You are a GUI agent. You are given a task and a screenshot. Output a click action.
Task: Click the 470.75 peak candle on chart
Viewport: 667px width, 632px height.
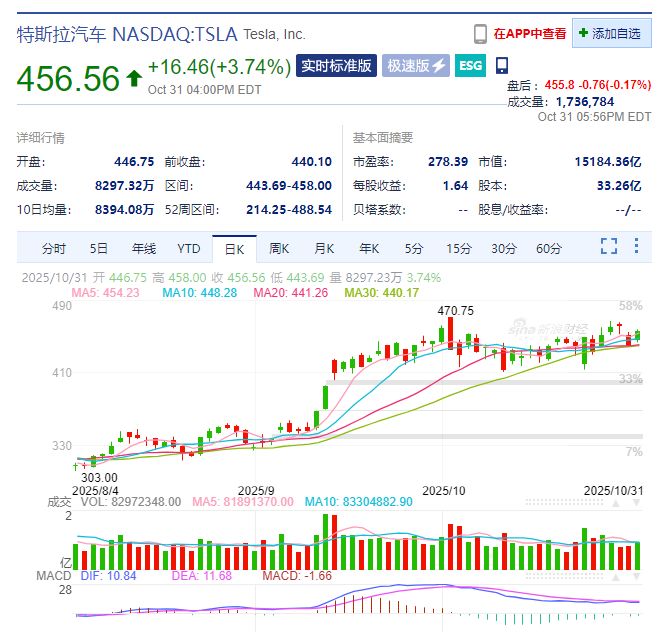point(451,331)
